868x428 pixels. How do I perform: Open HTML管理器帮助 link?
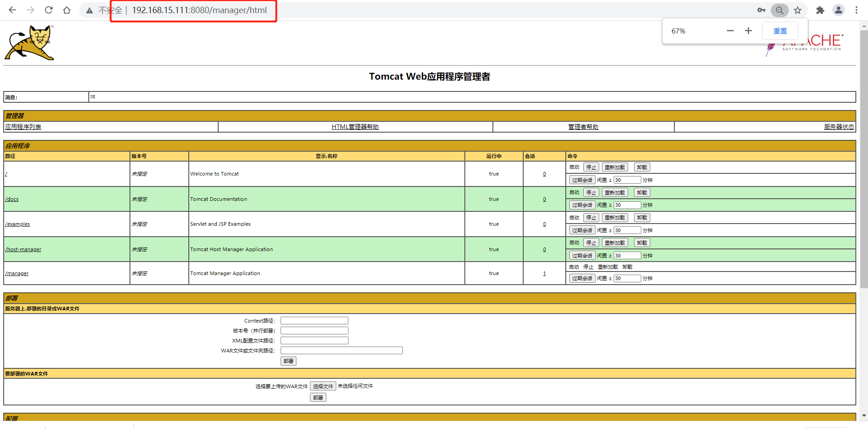355,127
